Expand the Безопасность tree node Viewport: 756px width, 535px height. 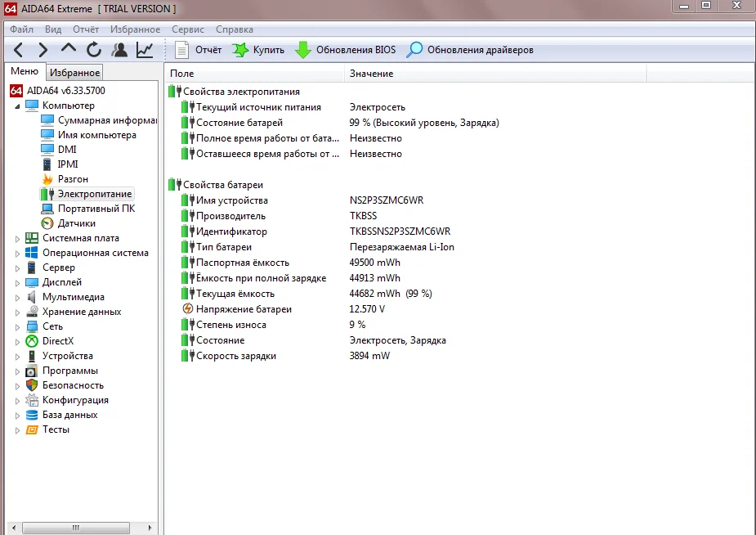tap(17, 386)
